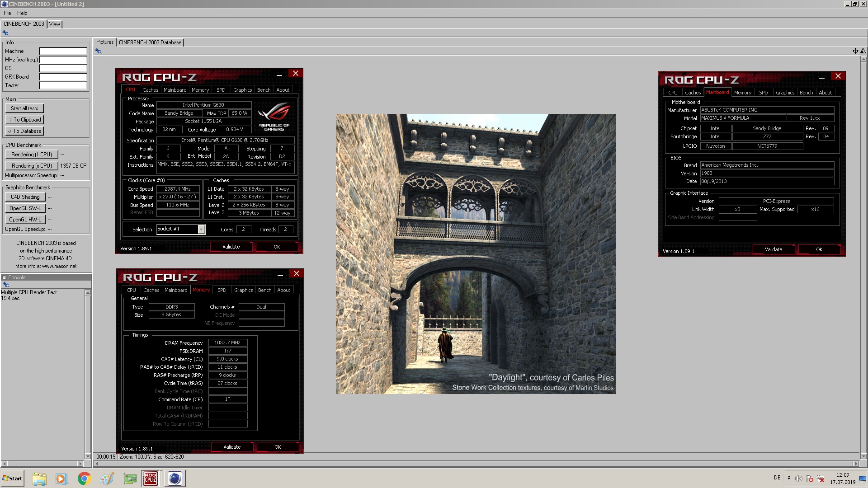Image resolution: width=868 pixels, height=488 pixels.
Task: Click the To Database button
Action: pos(24,131)
